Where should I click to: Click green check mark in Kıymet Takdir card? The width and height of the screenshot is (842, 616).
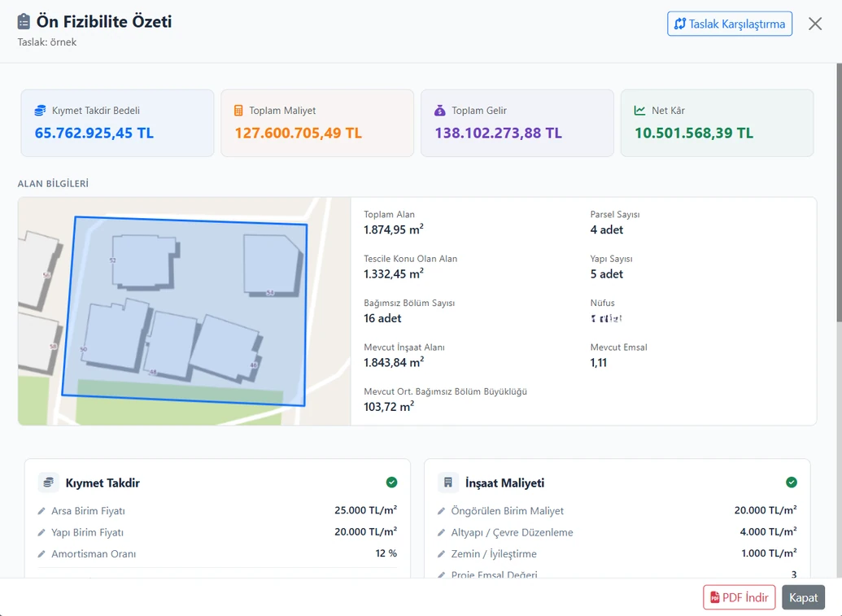[392, 483]
